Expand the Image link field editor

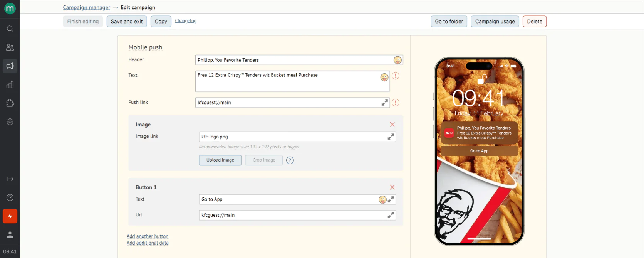click(391, 137)
